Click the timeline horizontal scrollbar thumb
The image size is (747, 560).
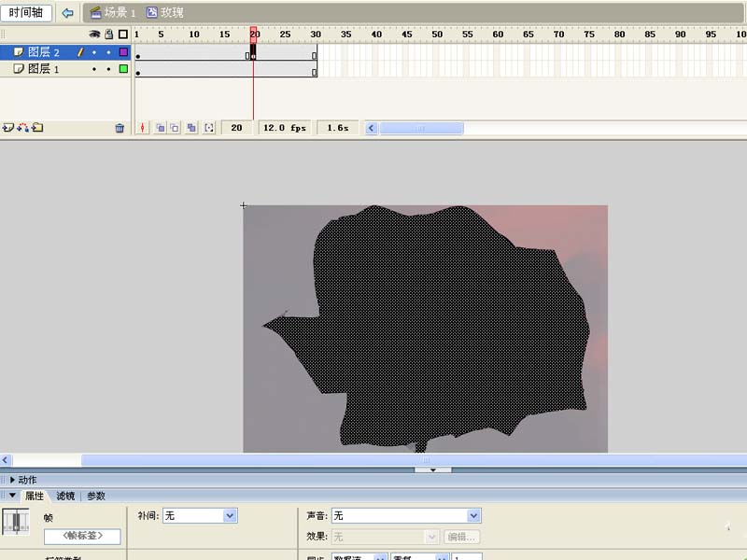pos(421,128)
